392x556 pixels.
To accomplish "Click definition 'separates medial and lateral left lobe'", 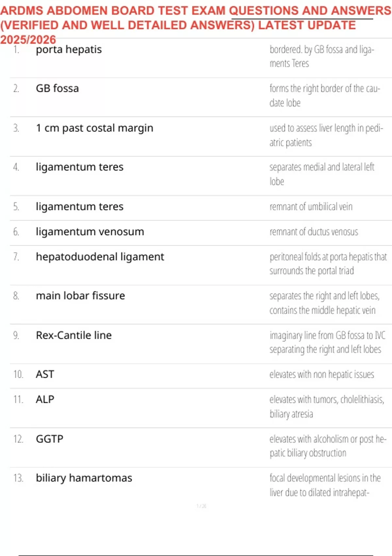I will point(321,174).
